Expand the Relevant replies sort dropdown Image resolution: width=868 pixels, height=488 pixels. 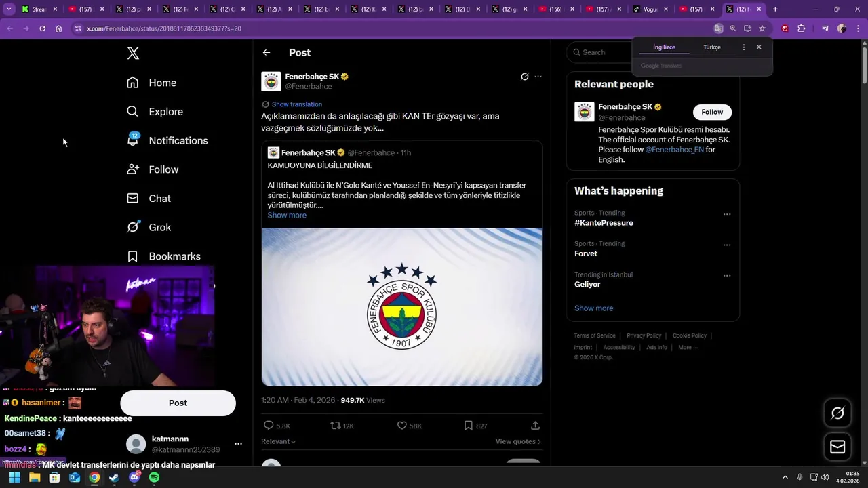[x=279, y=441]
